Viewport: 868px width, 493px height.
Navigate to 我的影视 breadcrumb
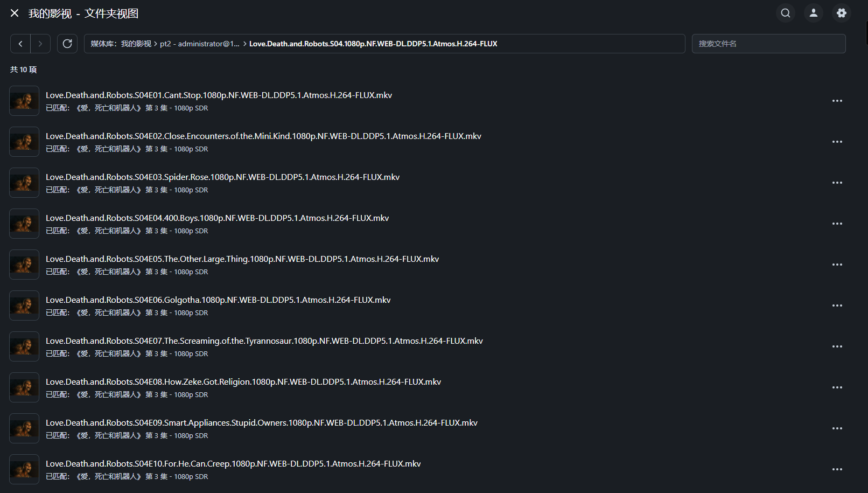coord(136,44)
